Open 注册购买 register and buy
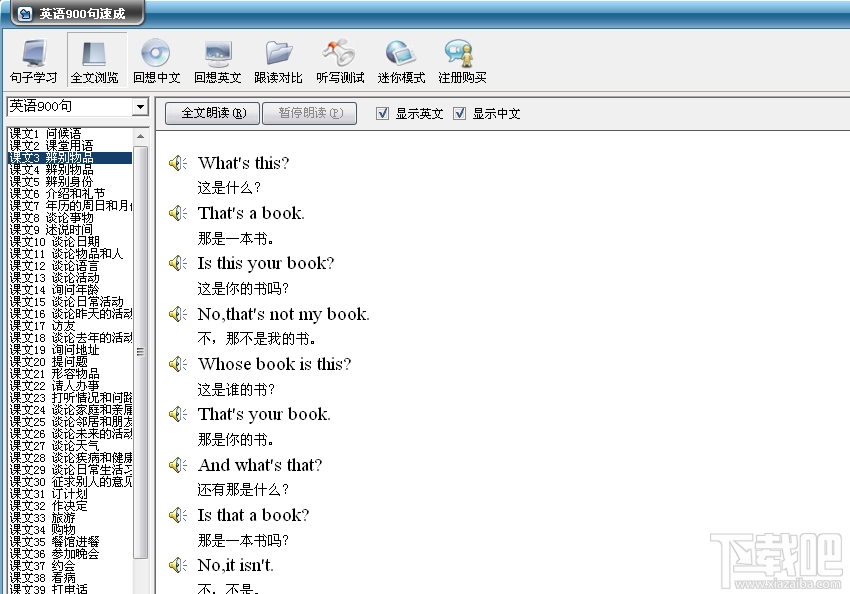 click(x=462, y=60)
